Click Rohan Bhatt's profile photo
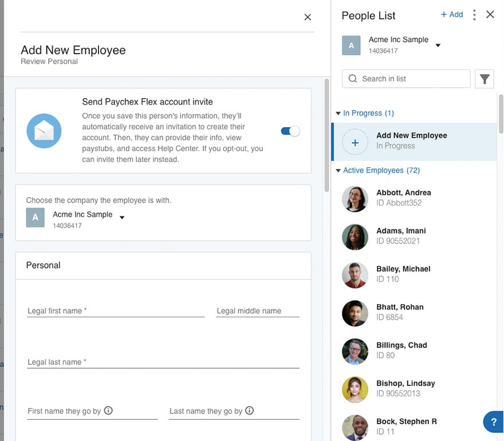504x441 pixels. (355, 313)
